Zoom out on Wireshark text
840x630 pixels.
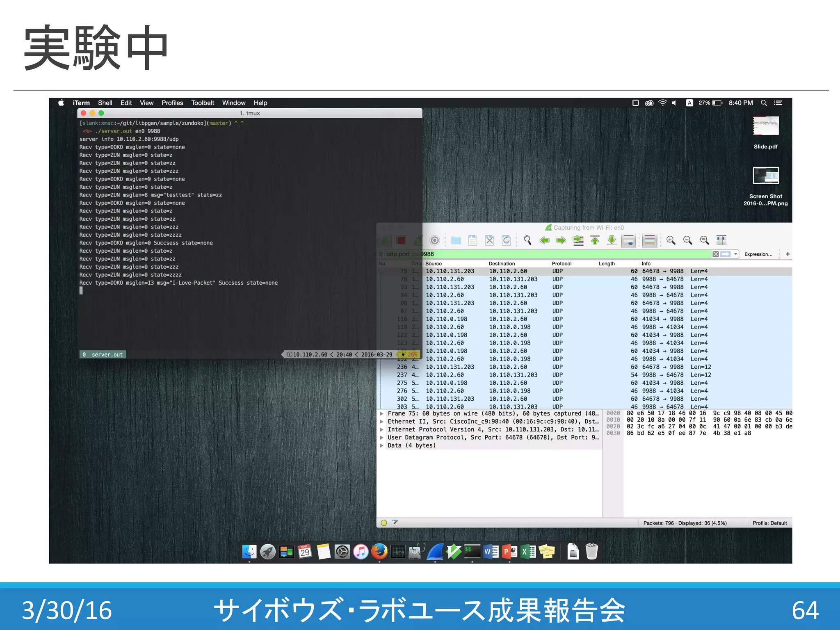pyautogui.click(x=688, y=240)
